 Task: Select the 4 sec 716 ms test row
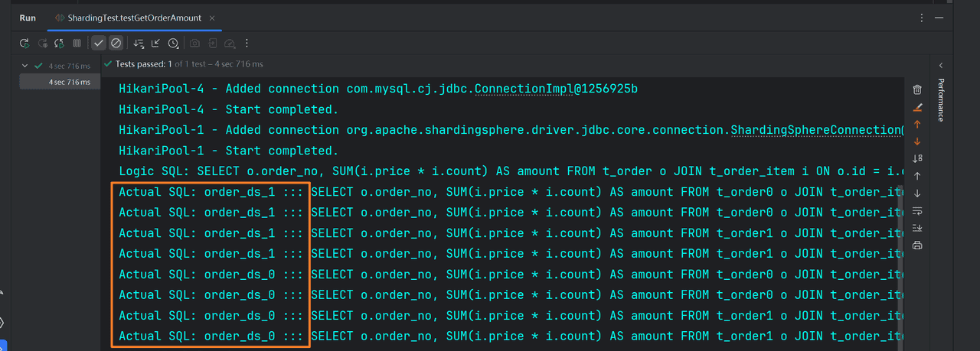69,82
